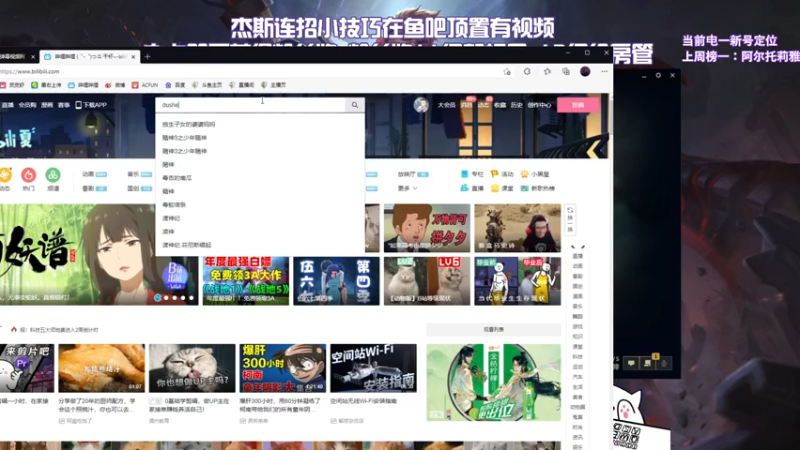Select suggestion 毒蛇信条
800x450 pixels.
174,205
